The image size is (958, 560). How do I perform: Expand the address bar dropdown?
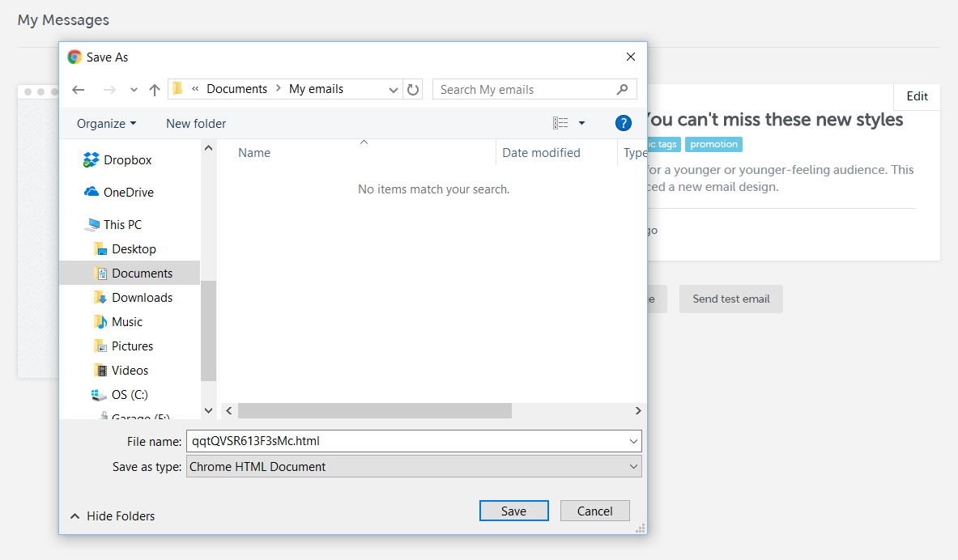[x=394, y=90]
